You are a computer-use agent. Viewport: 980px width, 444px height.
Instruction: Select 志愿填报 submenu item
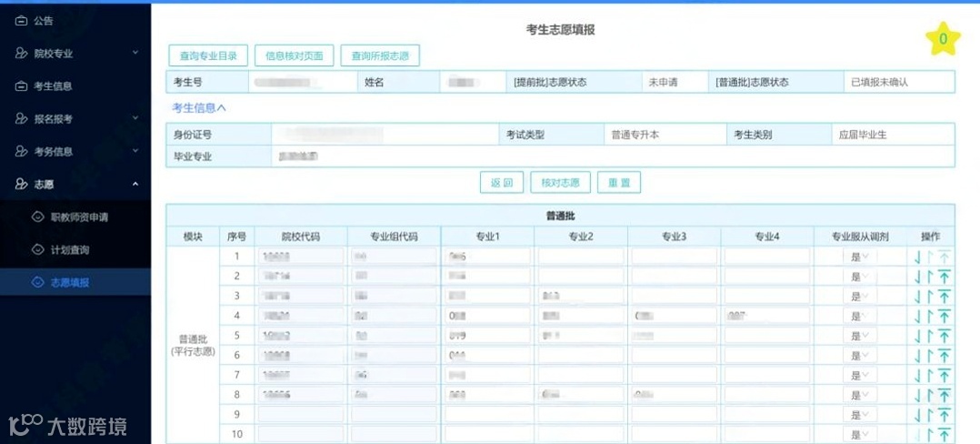pos(75,283)
